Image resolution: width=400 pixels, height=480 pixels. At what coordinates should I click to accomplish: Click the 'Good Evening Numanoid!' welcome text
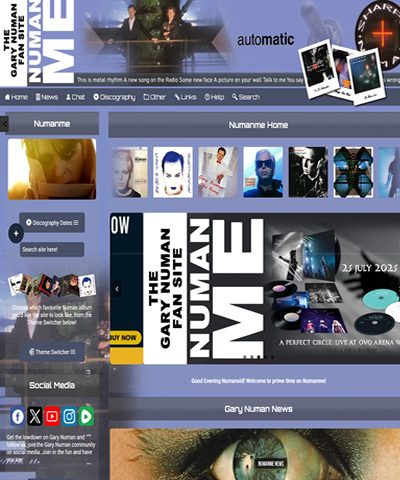pos(258,381)
